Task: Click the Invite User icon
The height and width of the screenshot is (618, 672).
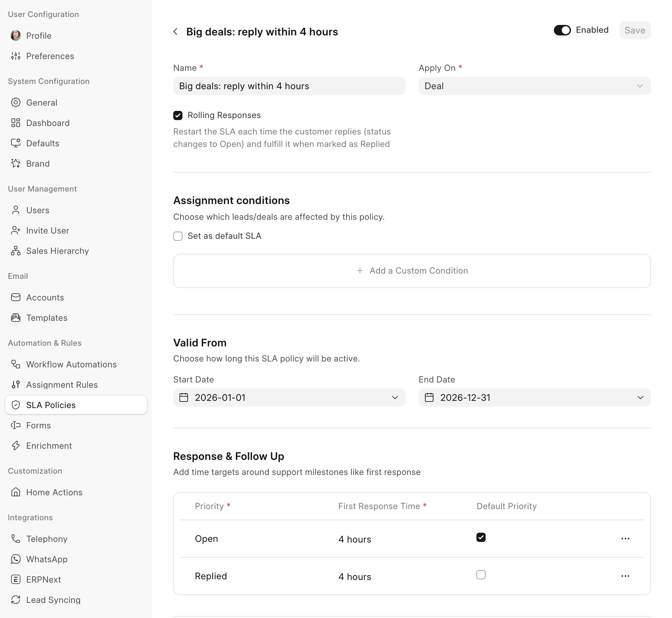Action: pos(16,230)
